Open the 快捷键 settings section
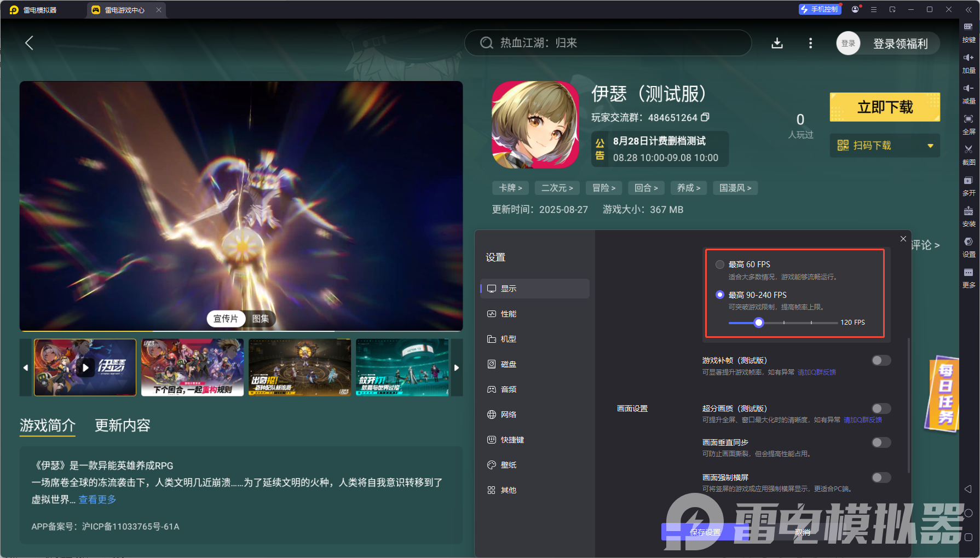980x558 pixels. (535, 440)
